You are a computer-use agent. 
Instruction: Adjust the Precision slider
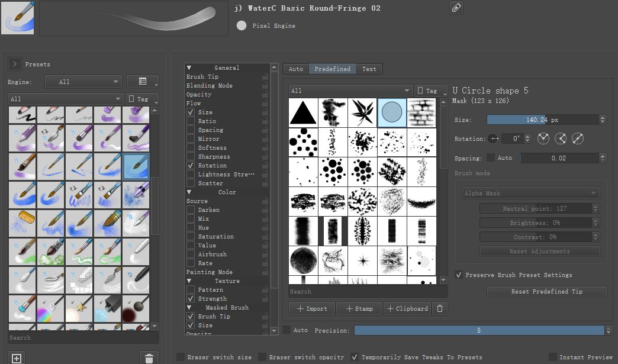478,330
